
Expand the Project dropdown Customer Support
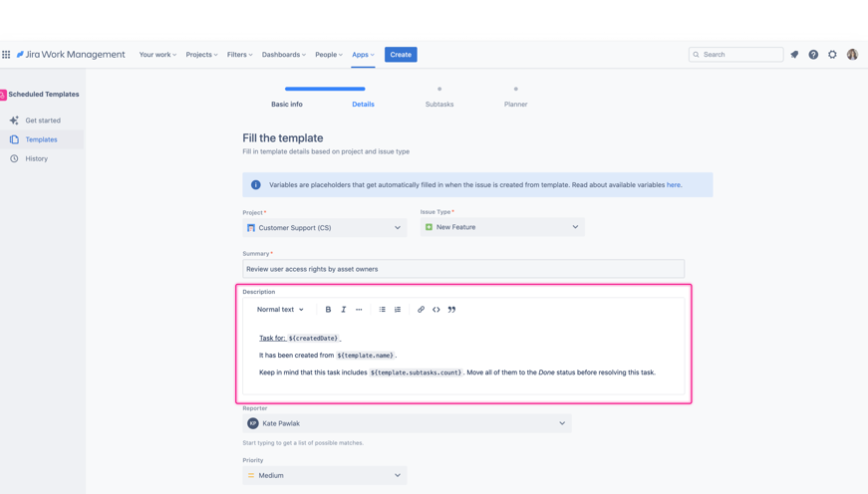coord(324,228)
